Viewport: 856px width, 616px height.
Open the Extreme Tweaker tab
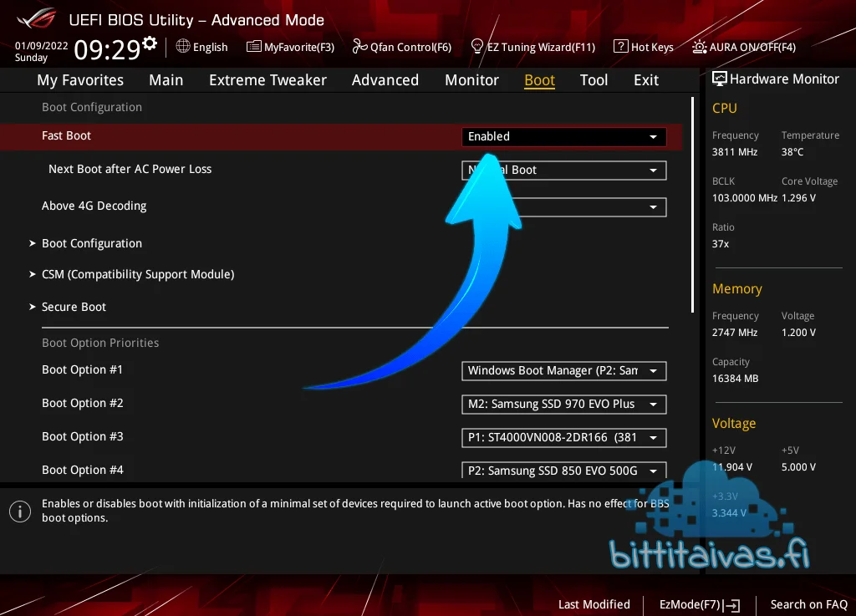click(267, 80)
